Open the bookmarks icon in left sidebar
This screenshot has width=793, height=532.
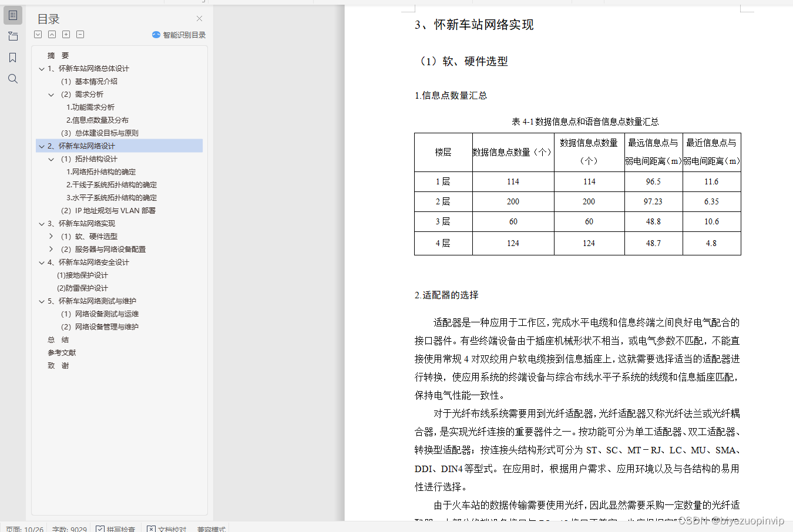tap(12, 57)
